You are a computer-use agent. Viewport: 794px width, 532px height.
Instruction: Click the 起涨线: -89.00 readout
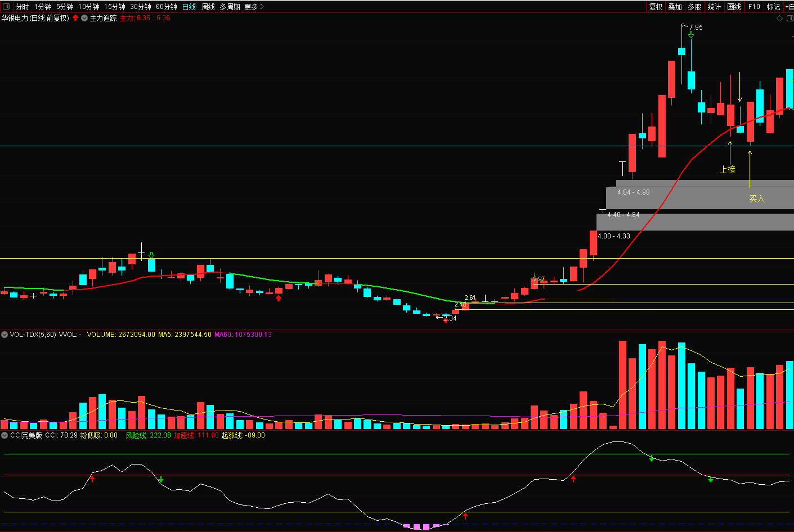(x=243, y=435)
